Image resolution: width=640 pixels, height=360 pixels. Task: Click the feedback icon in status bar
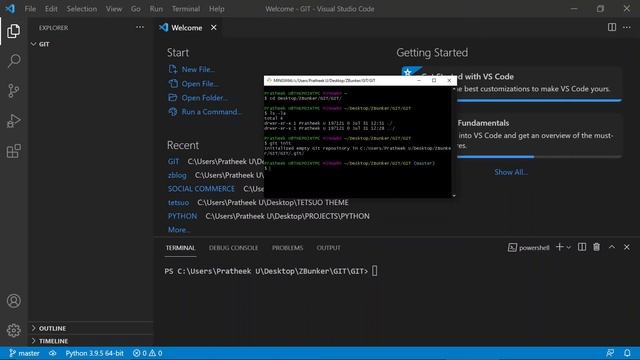(x=610, y=353)
